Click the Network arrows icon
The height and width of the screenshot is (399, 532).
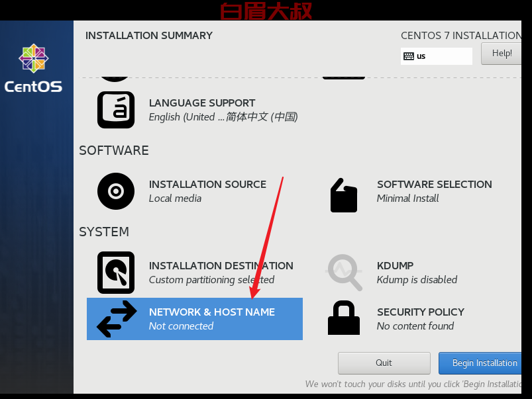point(117,319)
